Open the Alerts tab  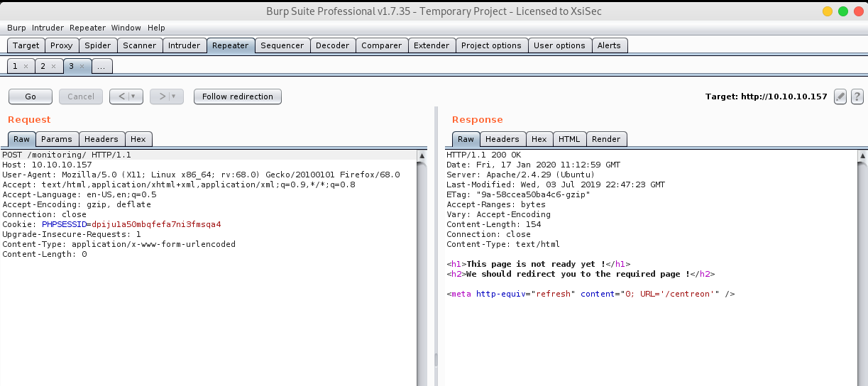click(x=610, y=45)
